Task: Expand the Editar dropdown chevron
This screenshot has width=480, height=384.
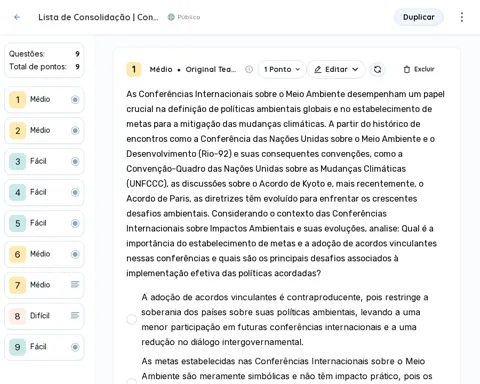Action: (x=355, y=69)
